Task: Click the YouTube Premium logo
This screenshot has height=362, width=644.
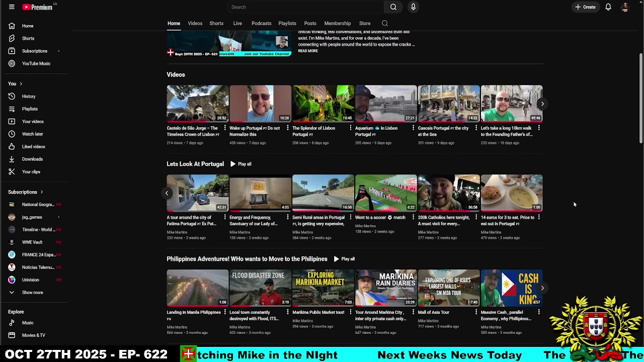Action: click(x=38, y=7)
